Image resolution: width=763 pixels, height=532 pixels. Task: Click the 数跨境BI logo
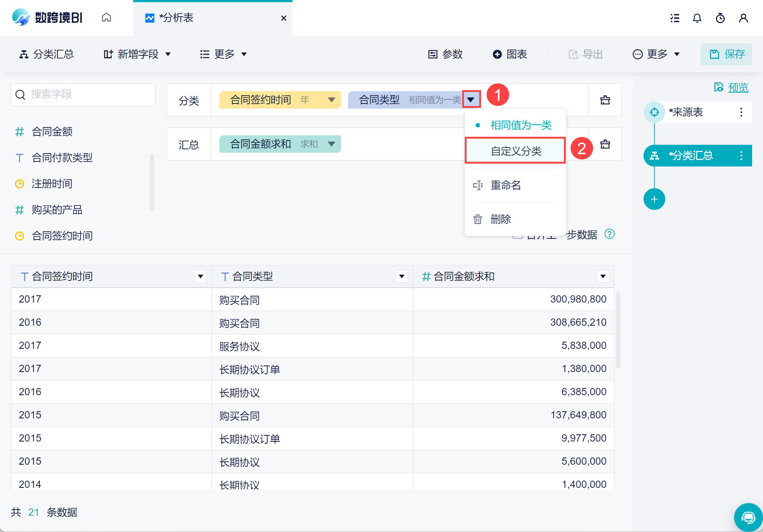[x=47, y=17]
